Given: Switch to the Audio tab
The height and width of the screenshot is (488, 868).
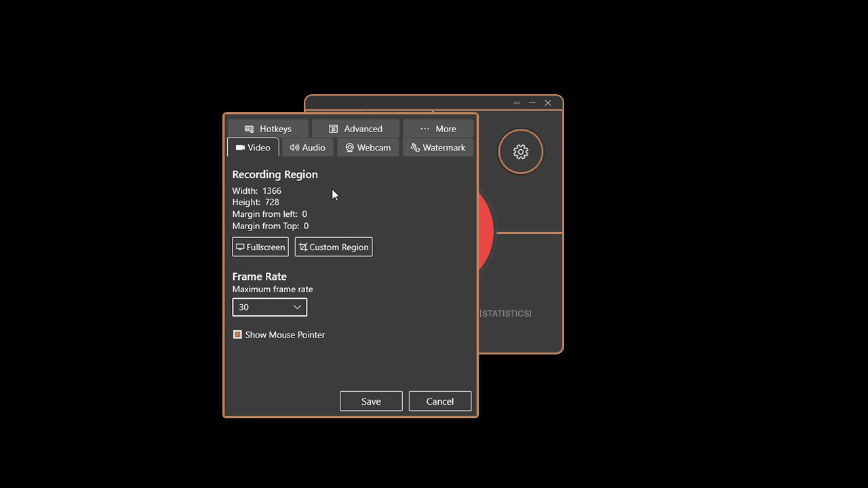Looking at the screenshot, I should (x=308, y=147).
